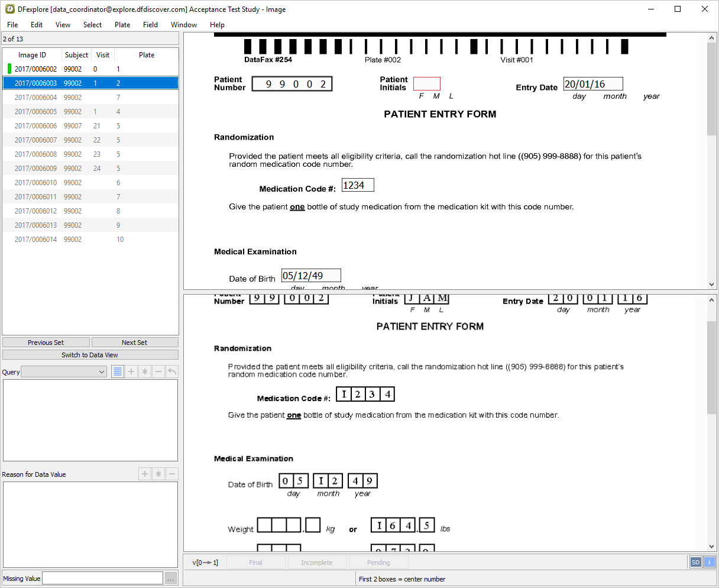719x588 pixels.
Task: Click the query list view icon
Action: click(118, 371)
